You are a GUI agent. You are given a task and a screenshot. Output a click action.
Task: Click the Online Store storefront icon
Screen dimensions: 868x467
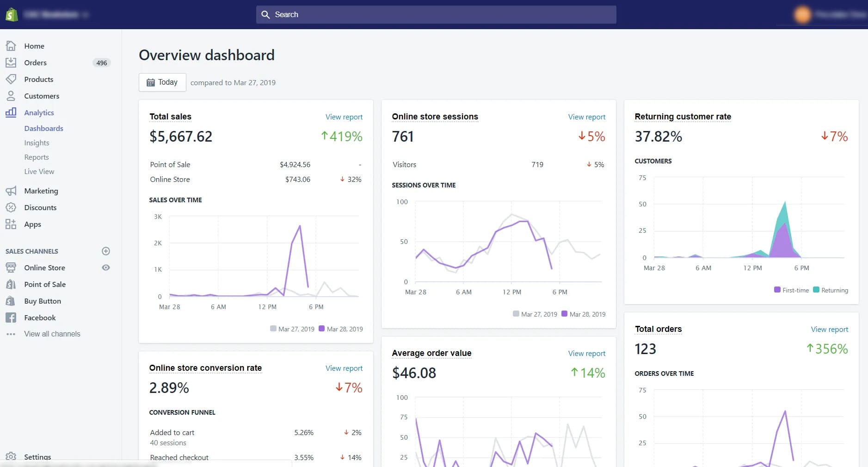(x=11, y=268)
